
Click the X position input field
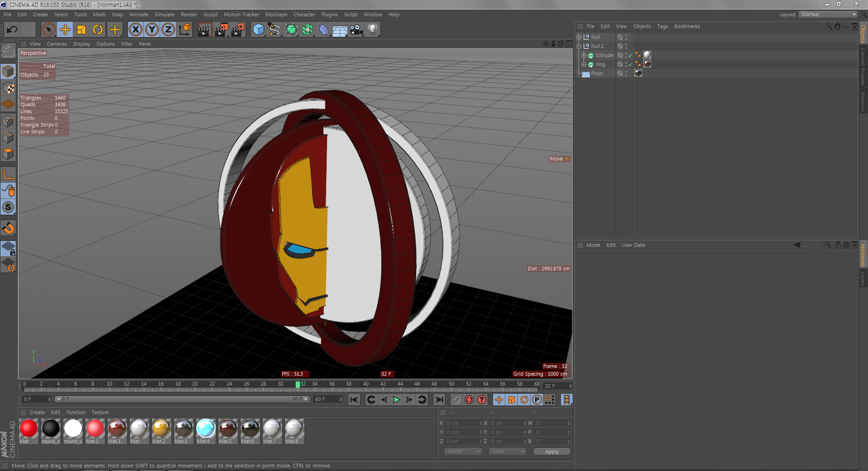tap(464, 423)
